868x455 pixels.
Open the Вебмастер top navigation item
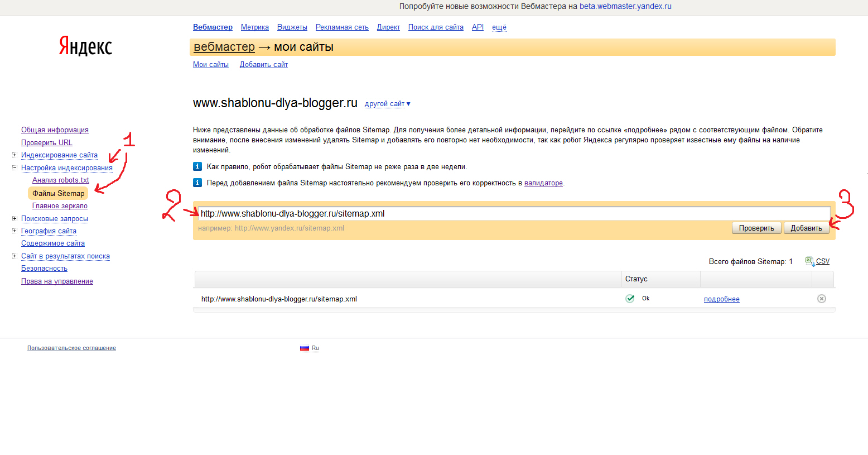[x=213, y=27]
